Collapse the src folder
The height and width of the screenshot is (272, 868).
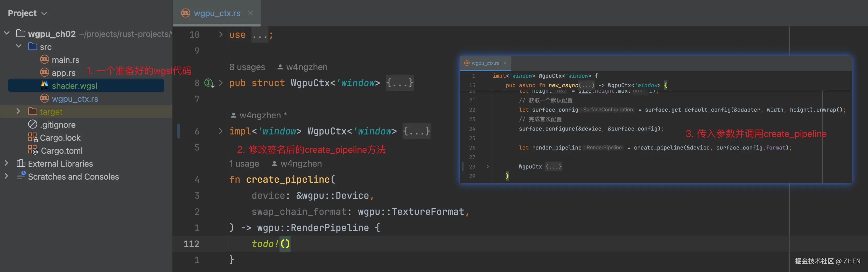18,46
